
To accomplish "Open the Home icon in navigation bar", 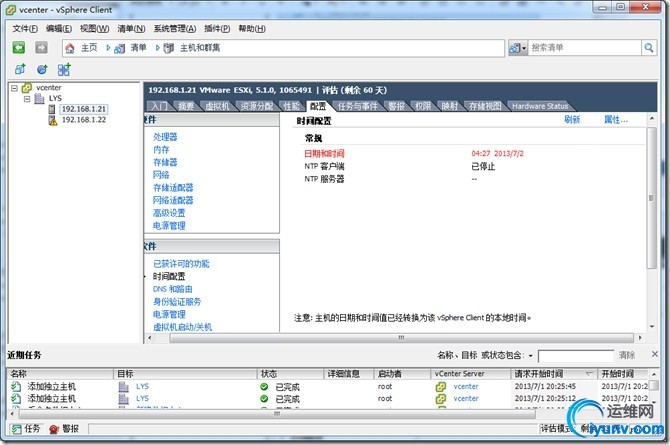I will [70, 48].
